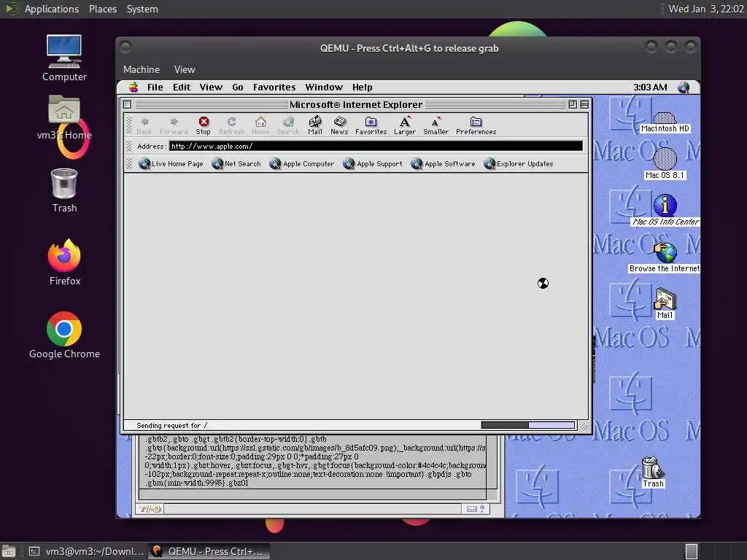Switch to terminal vm3@vm3 taskbar item
747x560 pixels.
click(x=85, y=551)
